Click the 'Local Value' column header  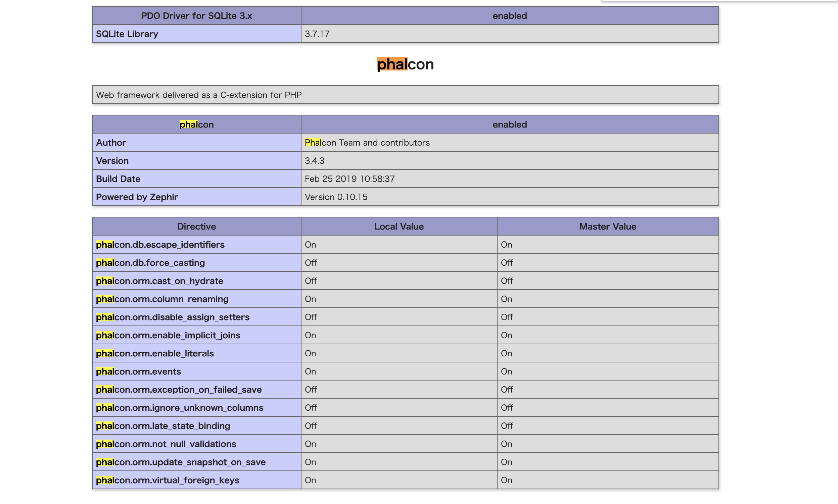[x=399, y=226]
